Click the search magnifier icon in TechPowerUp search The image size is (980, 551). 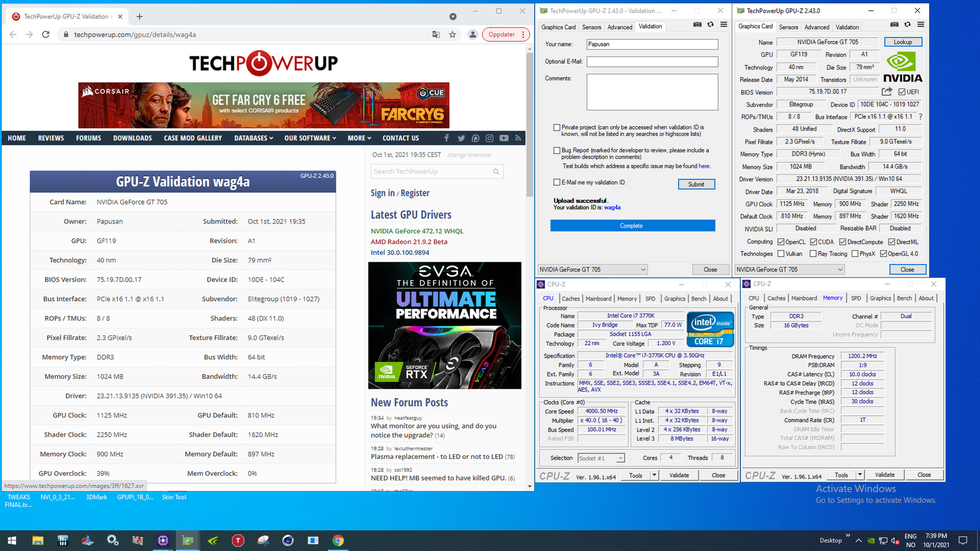[x=496, y=171]
